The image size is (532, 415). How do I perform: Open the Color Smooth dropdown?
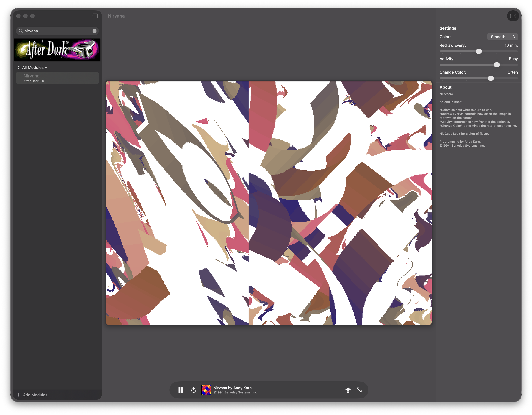click(x=502, y=37)
